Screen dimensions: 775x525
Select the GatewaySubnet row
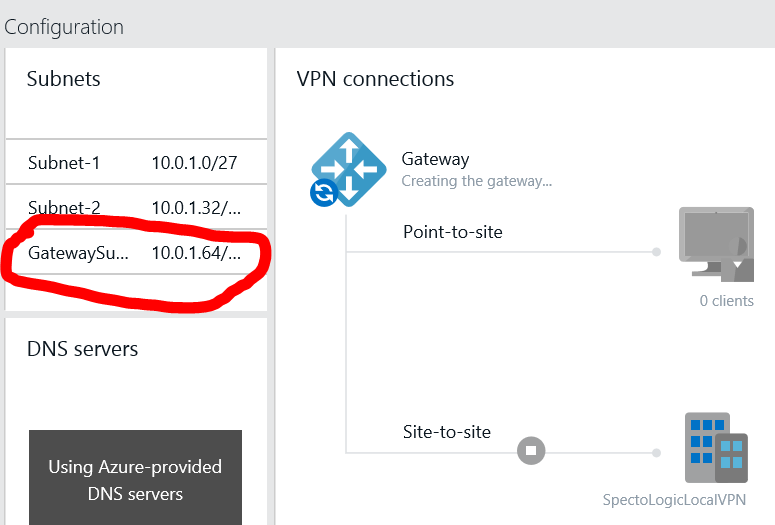(135, 253)
